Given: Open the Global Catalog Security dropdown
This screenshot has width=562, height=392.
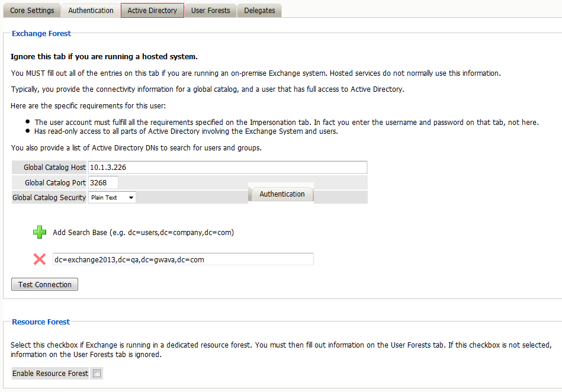Looking at the screenshot, I should coord(112,198).
